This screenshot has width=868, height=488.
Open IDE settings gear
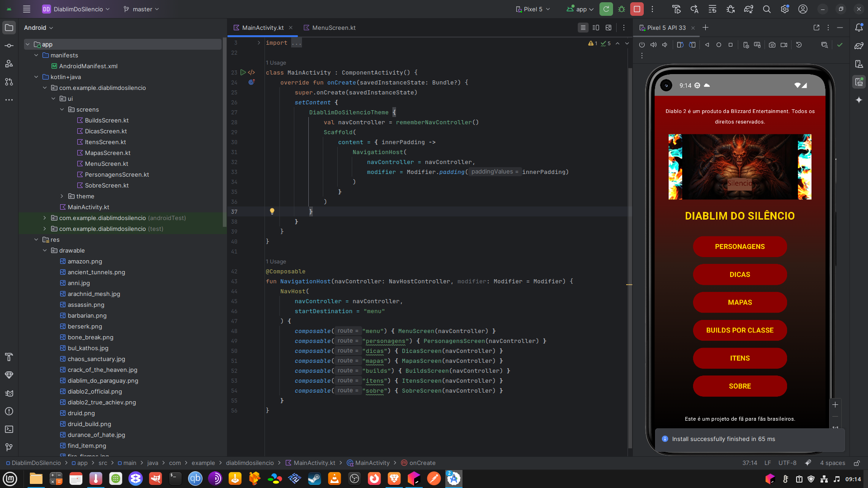pyautogui.click(x=785, y=9)
